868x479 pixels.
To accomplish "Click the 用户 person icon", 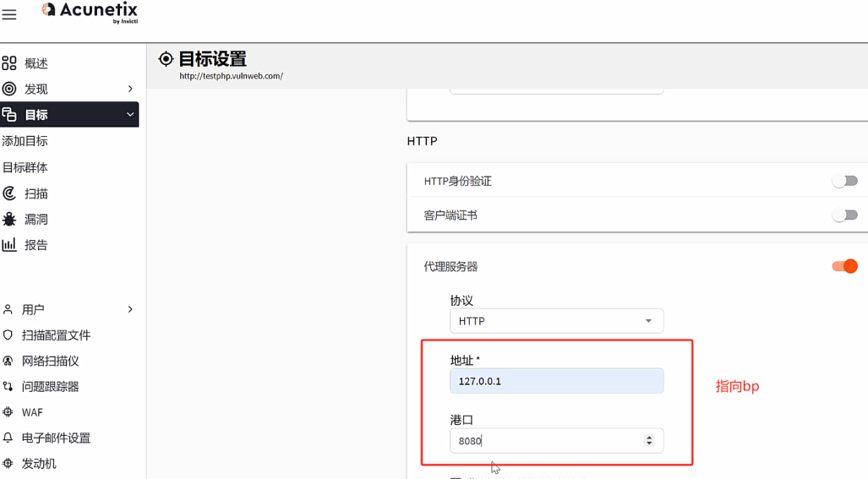I will tap(8, 309).
